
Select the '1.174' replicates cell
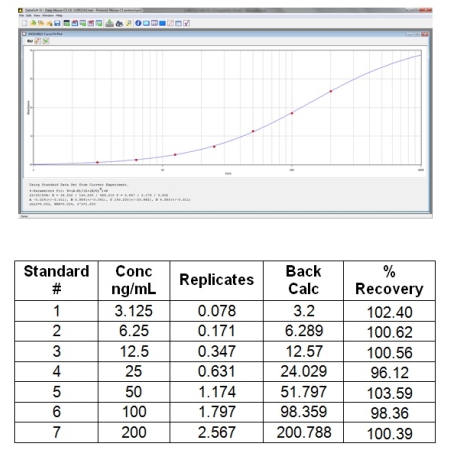pos(216,392)
